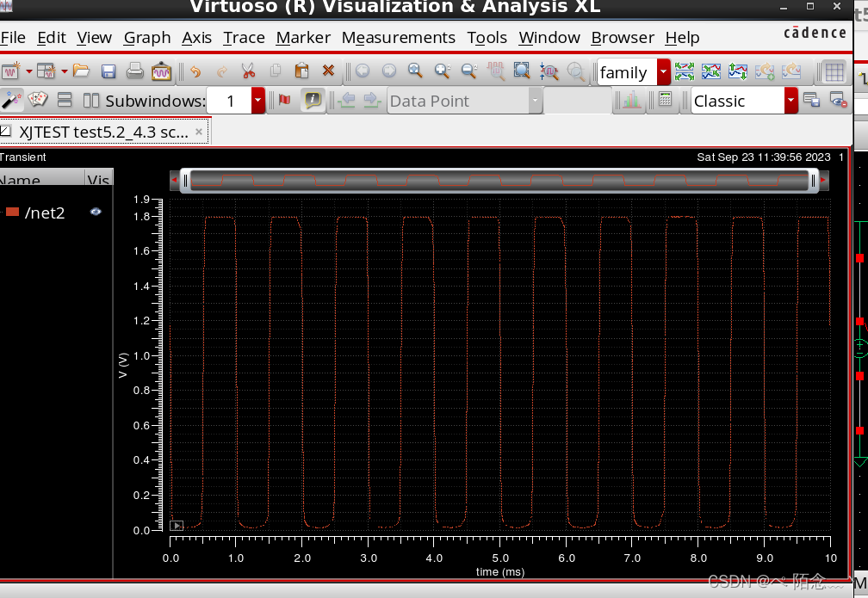This screenshot has height=598, width=868.
Task: Open a results file via folder icon
Action: coord(81,71)
